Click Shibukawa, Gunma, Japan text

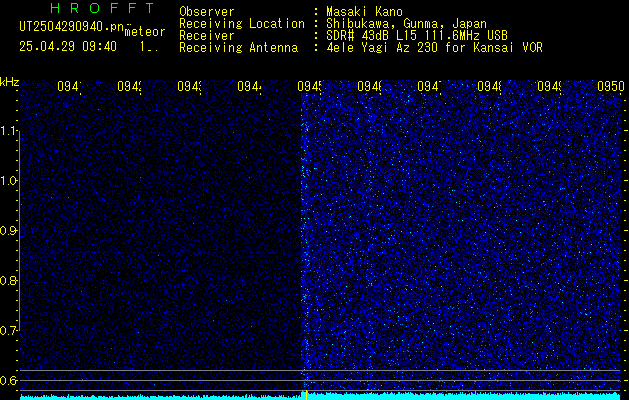click(x=406, y=24)
